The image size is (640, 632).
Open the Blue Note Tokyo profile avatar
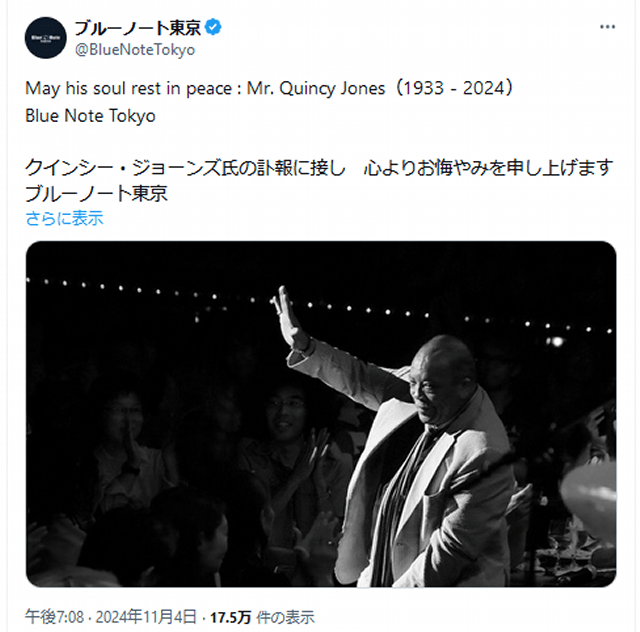pyautogui.click(x=46, y=38)
